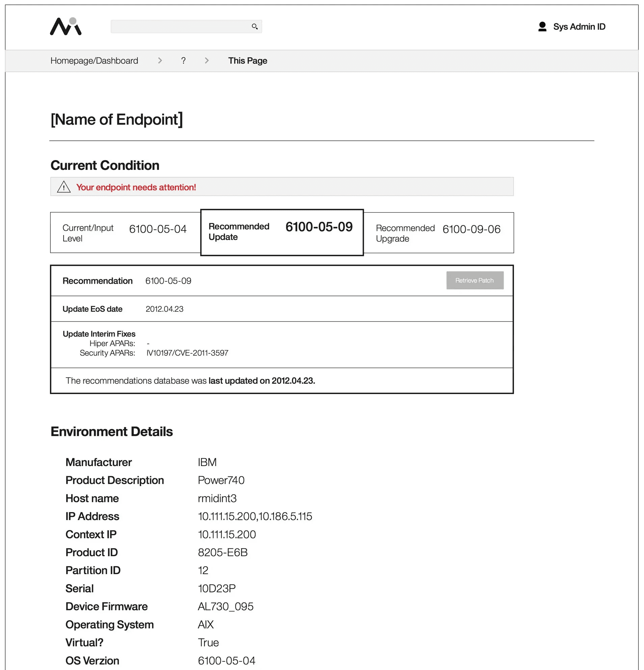Go to Homepage/Dashboard breadcrumb
Image resolution: width=644 pixels, height=670 pixels.
94,60
